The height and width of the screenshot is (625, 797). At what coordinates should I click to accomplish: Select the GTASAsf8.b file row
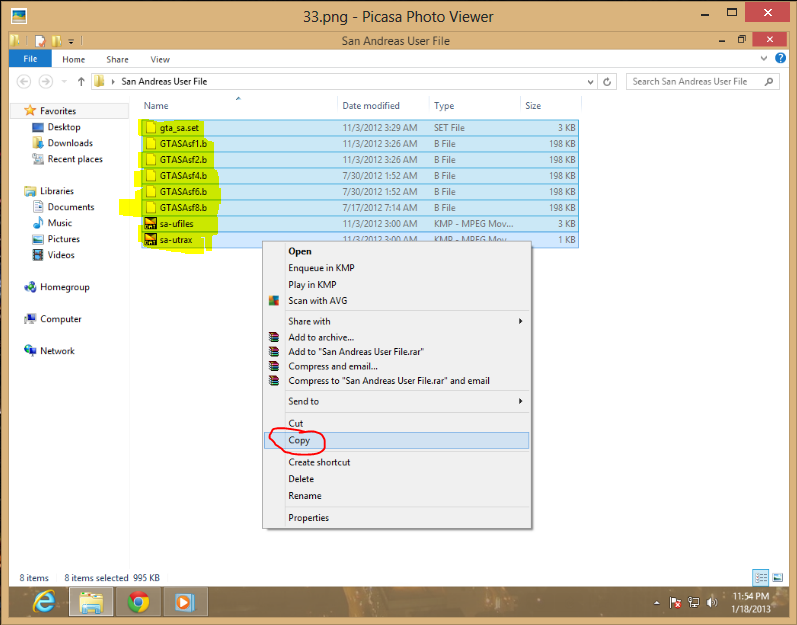point(360,208)
